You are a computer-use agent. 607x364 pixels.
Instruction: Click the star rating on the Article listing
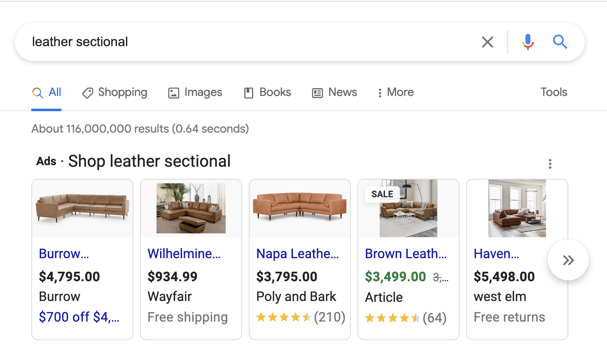pos(392,318)
